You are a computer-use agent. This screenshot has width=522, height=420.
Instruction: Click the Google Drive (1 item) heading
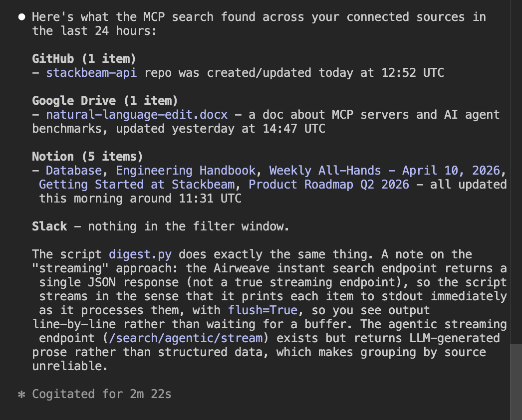click(105, 101)
